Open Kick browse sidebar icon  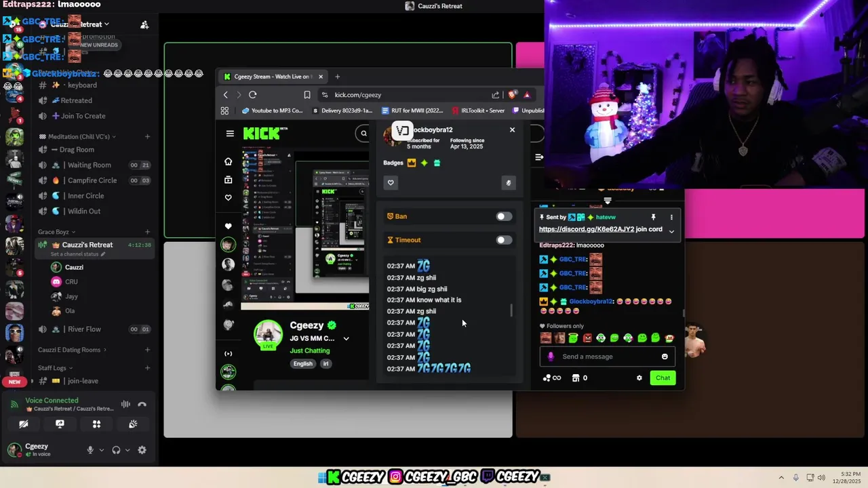point(228,180)
